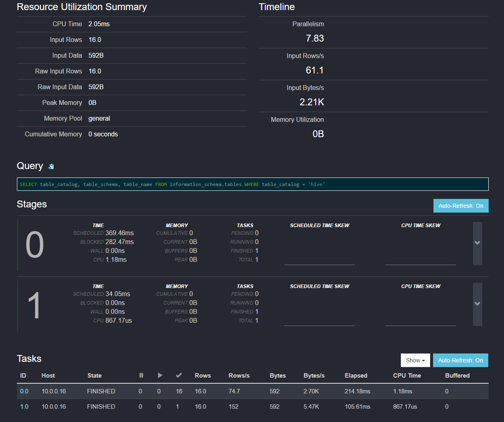Click the 5.47K bytes/s cell
This screenshot has height=422, width=504.
pos(311,407)
